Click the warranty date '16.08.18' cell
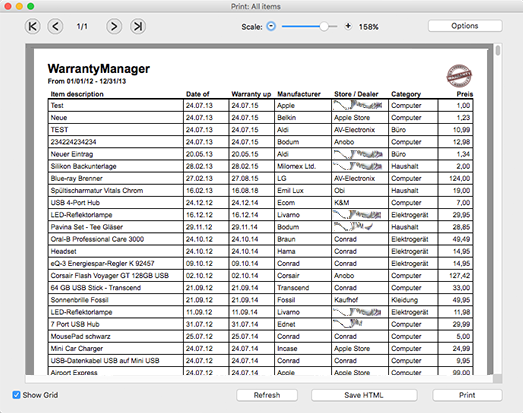The width and height of the screenshot is (523, 413). pos(252,190)
